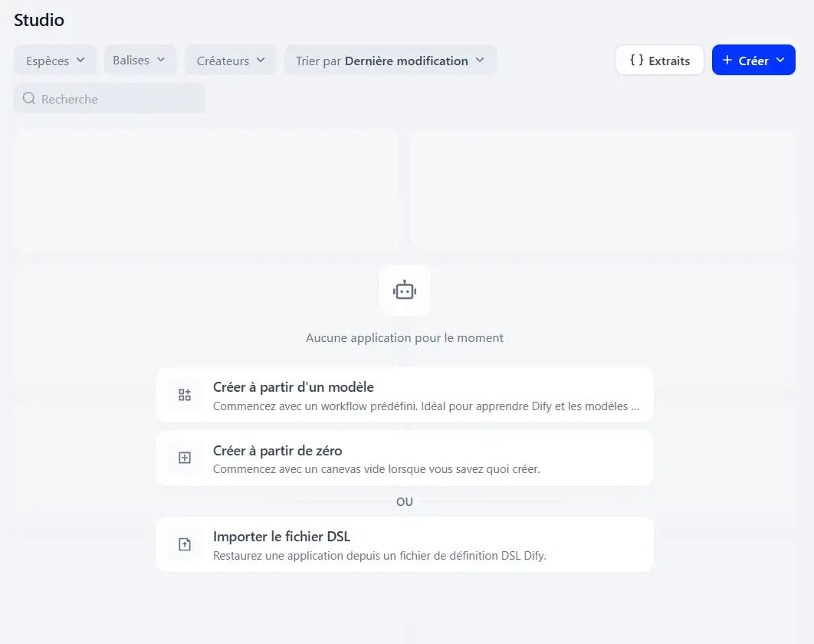Image resolution: width=814 pixels, height=644 pixels.
Task: Click the template grid icon beside Créer à partir d'un modèle
Action: point(185,395)
